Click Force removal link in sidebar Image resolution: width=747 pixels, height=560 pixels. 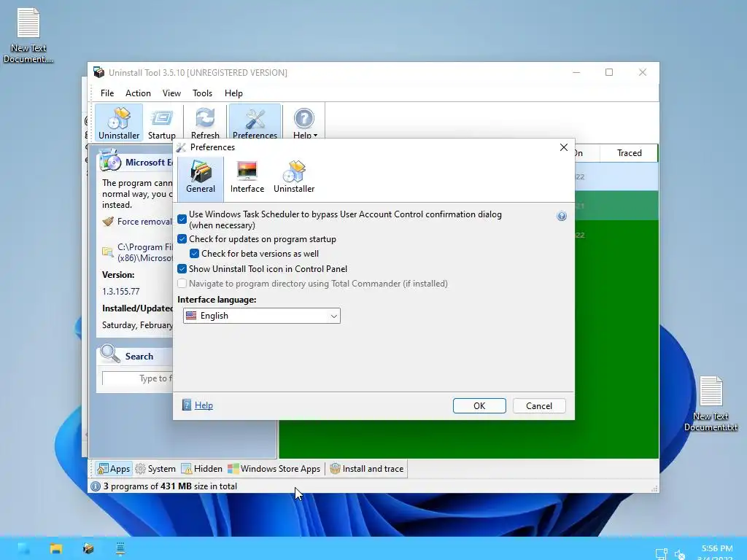pyautogui.click(x=144, y=222)
